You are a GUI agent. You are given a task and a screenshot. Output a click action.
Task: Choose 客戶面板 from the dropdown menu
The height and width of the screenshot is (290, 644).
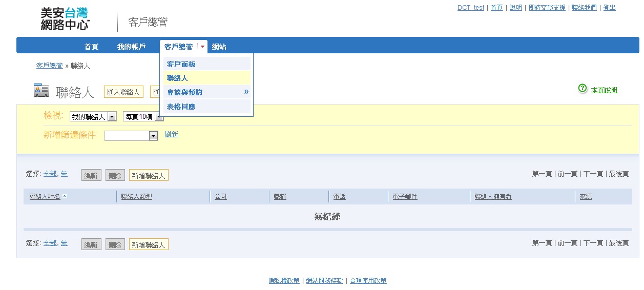207,64
